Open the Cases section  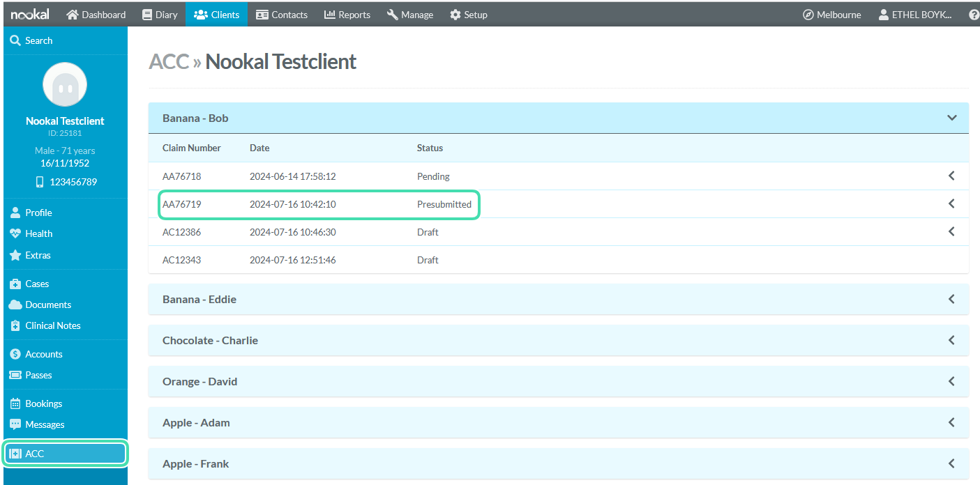[x=64, y=284]
